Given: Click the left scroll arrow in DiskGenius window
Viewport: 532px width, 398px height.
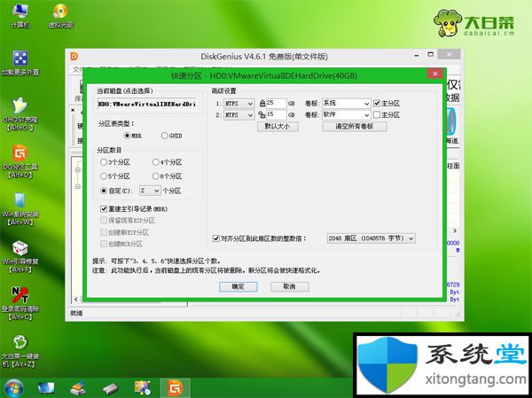Looking at the screenshot, I should coord(76,300).
